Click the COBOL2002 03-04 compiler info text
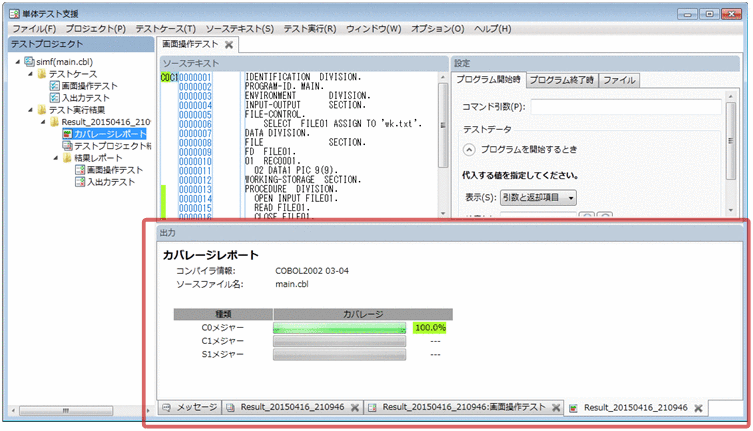Screen dimensions: 753x431 point(312,271)
